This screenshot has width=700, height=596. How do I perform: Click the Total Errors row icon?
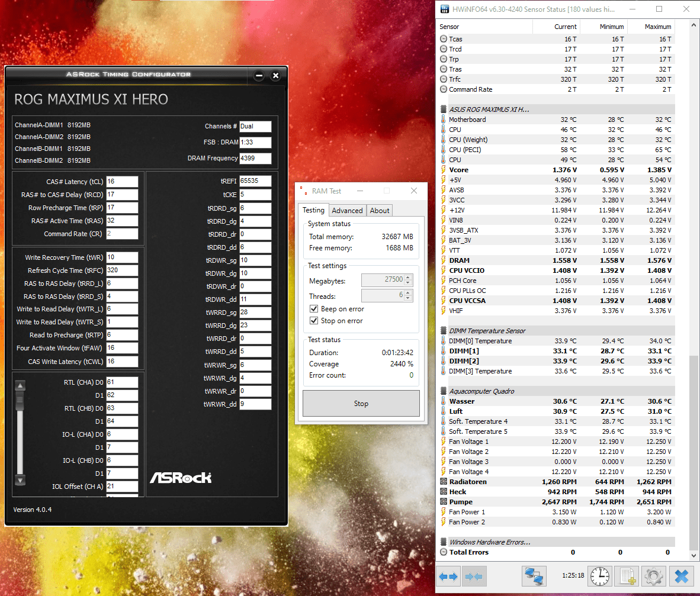[444, 552]
